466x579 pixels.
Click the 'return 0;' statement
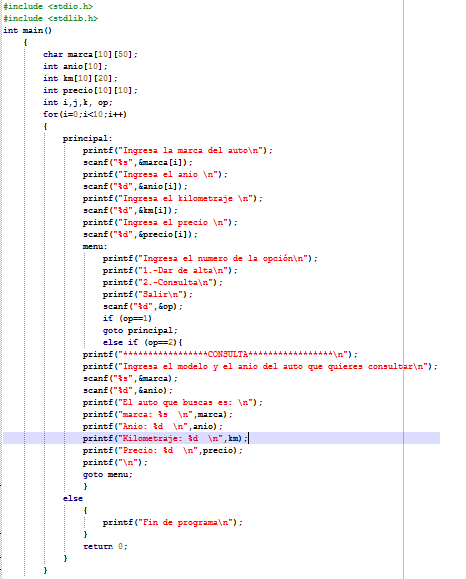(x=105, y=546)
